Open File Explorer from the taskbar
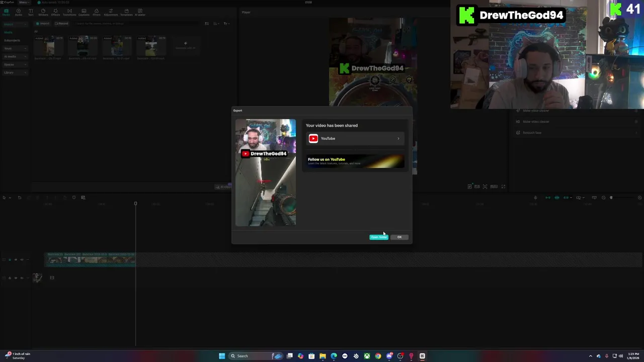This screenshot has width=644, height=362. coord(323,356)
